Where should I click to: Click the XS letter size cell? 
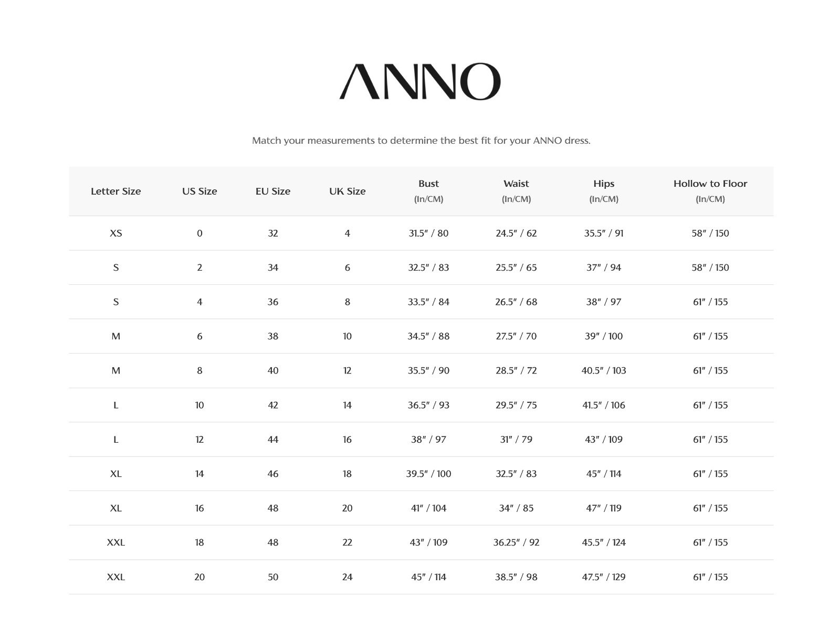click(x=115, y=233)
